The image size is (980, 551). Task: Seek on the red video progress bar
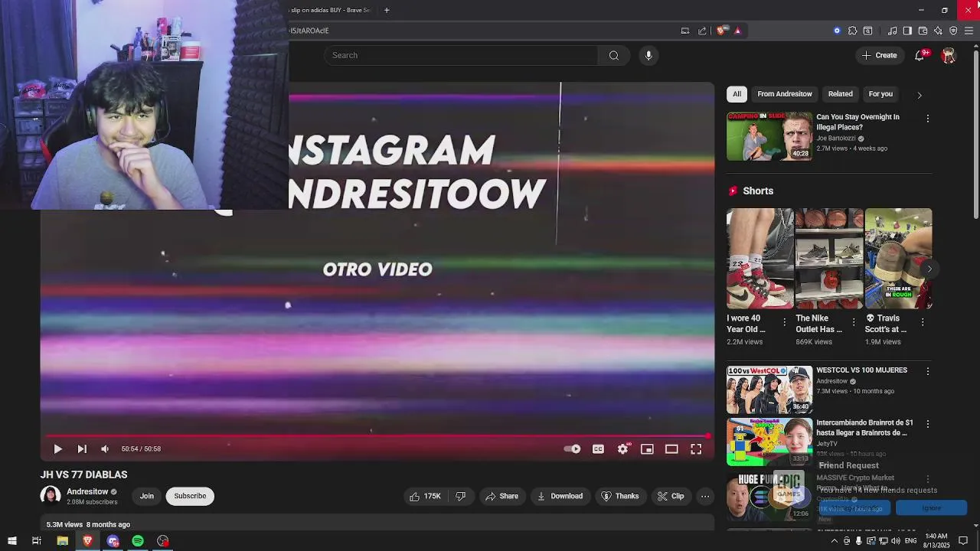tap(377, 436)
